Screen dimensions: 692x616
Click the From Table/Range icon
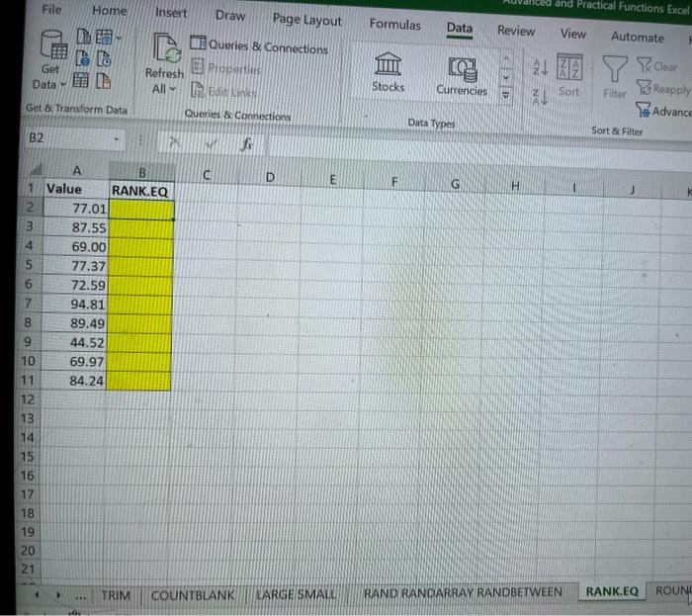click(x=80, y=80)
